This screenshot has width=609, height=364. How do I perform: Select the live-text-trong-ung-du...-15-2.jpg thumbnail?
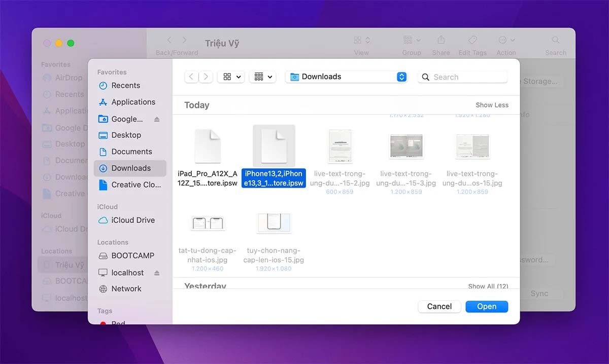point(340,146)
